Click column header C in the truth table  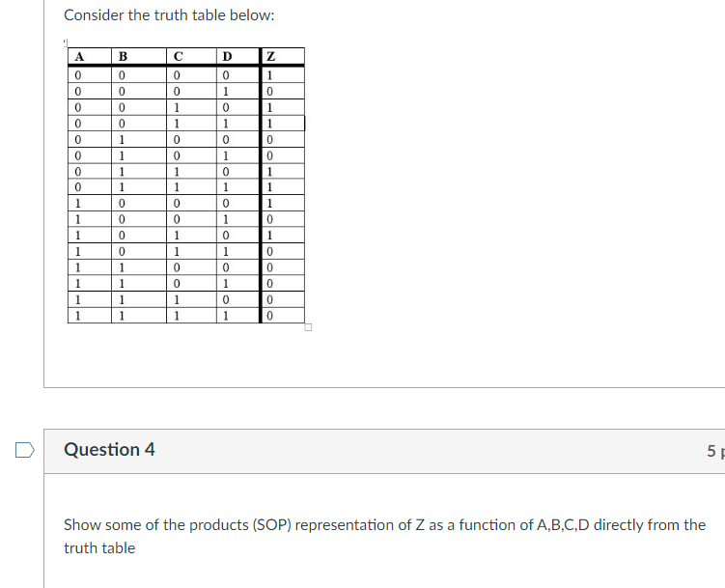191,56
